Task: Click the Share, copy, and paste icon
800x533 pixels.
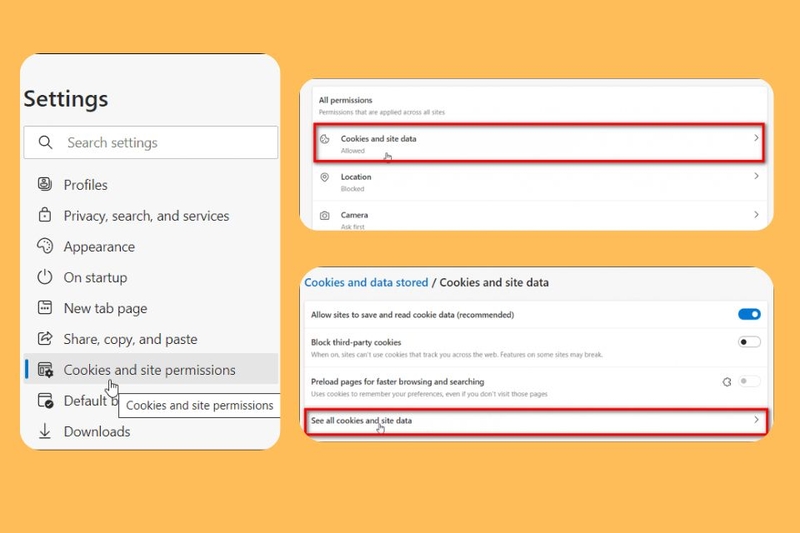Action: point(45,339)
